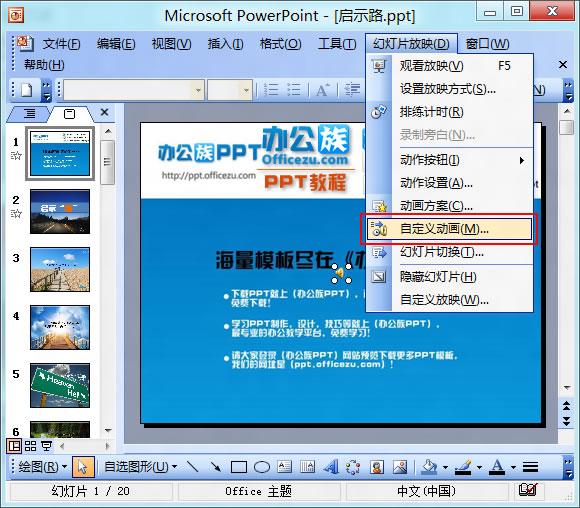The image size is (580, 508).
Task: Insert a horizontal Text Box
Action: pos(284,467)
